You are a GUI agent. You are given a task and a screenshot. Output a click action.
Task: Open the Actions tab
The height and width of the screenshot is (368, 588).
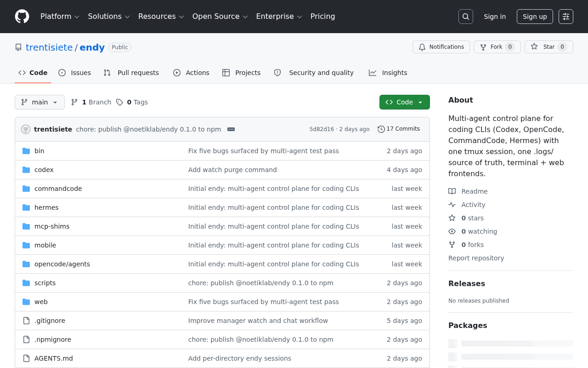pos(191,73)
